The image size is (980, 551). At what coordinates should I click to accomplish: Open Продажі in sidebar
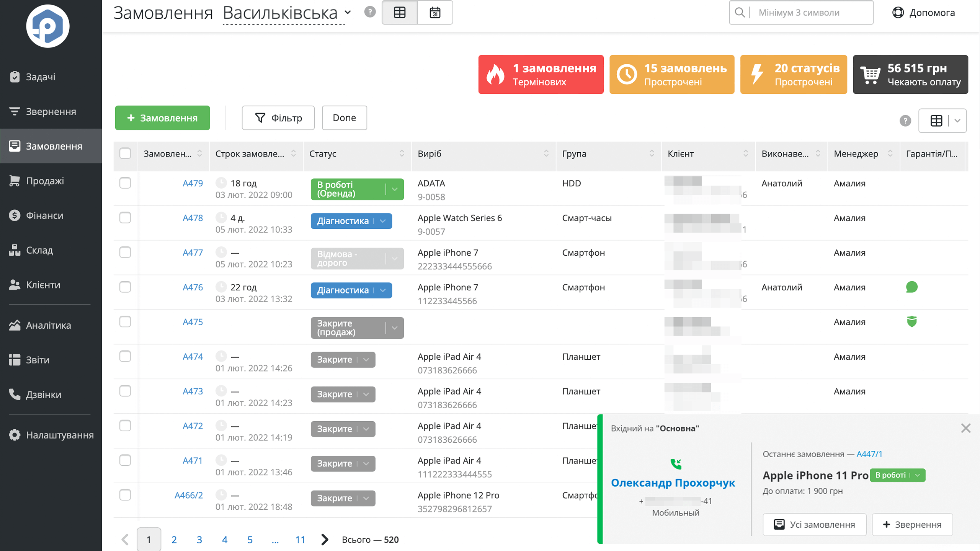[51, 181]
